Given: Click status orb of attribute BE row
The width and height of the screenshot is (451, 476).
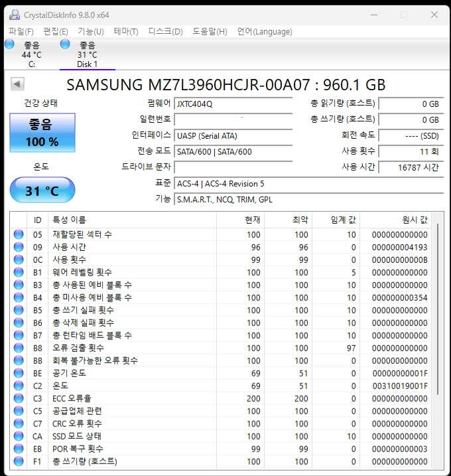Looking at the screenshot, I should coord(19,373).
